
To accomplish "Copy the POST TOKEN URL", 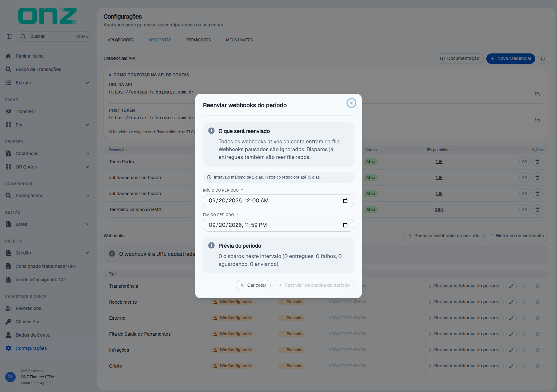I will (537, 120).
